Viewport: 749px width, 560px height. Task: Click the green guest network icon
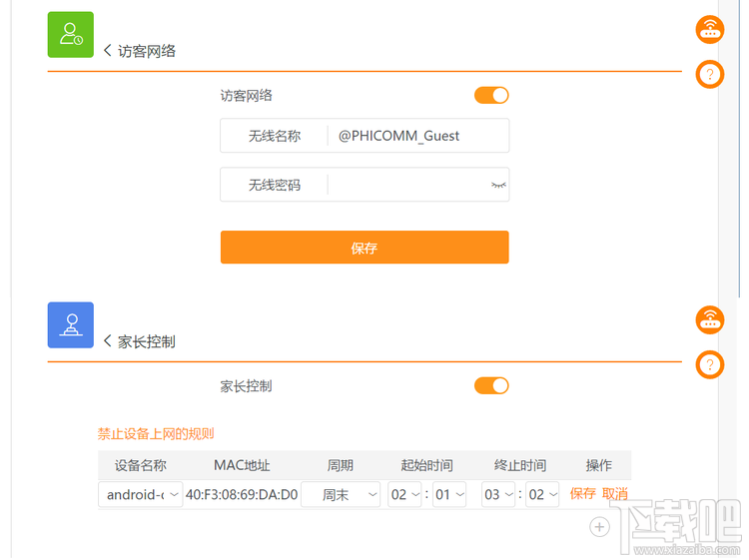pyautogui.click(x=71, y=35)
